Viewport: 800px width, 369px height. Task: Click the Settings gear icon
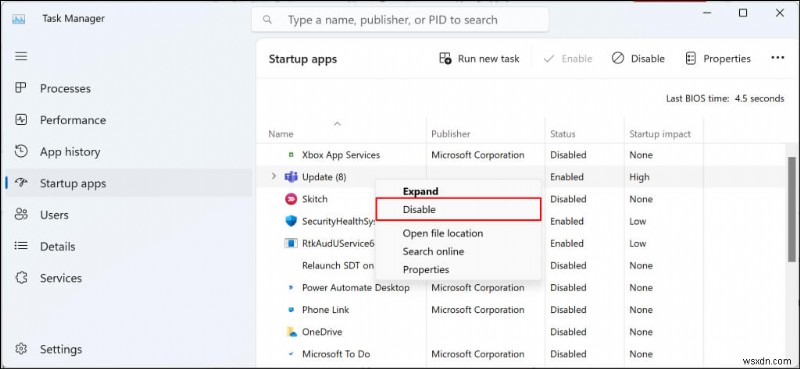coord(21,349)
